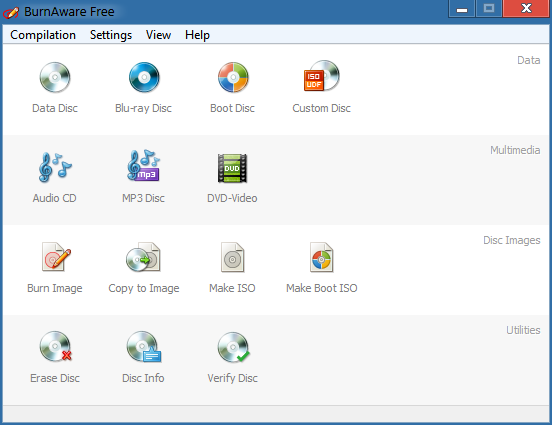Choose the MP3 Disc icon

click(144, 166)
